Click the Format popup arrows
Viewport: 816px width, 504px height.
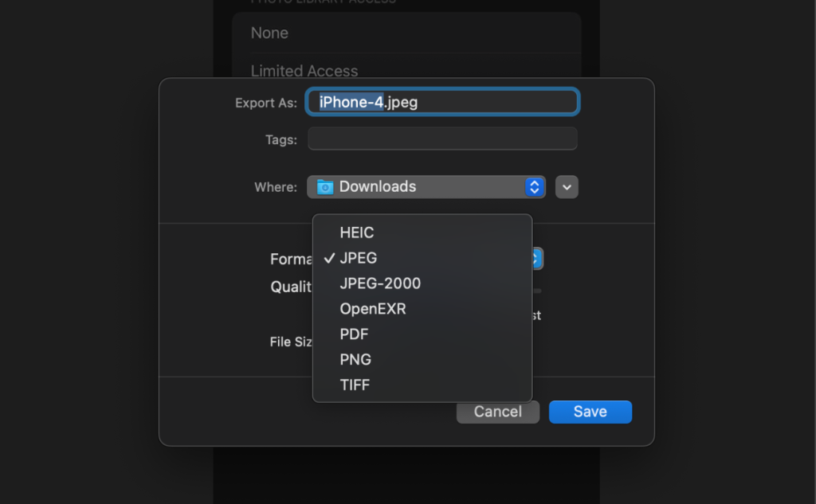tap(538, 259)
